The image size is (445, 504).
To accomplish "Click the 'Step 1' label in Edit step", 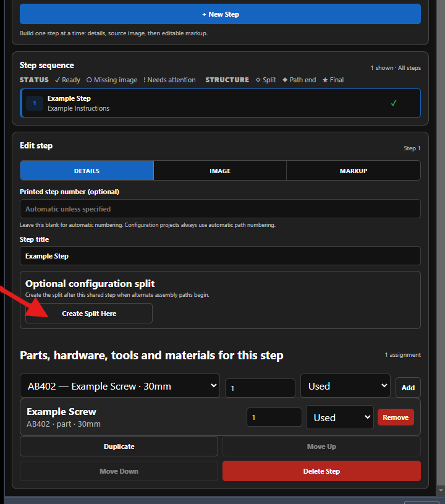I will tap(412, 148).
